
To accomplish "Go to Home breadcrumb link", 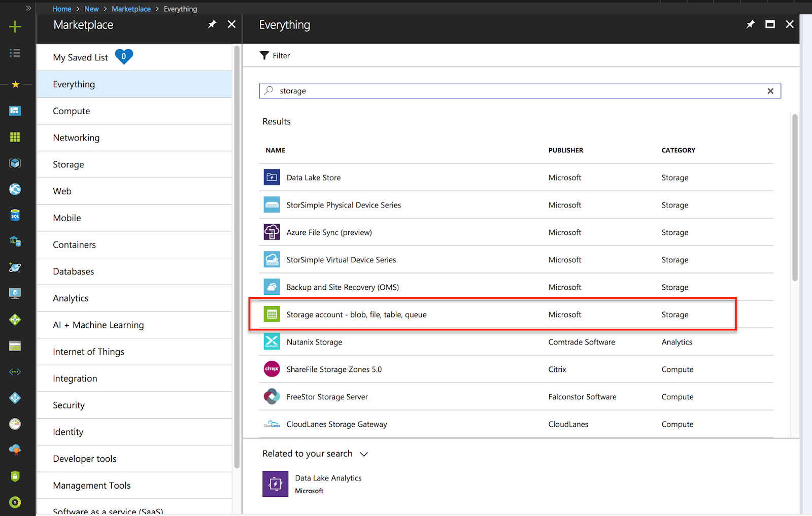I will click(61, 9).
